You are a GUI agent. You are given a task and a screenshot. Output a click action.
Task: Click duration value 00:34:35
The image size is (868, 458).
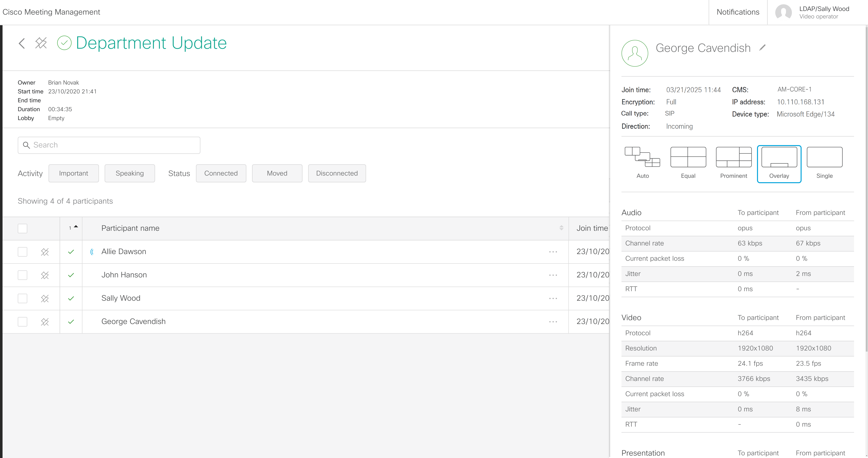[x=60, y=109]
